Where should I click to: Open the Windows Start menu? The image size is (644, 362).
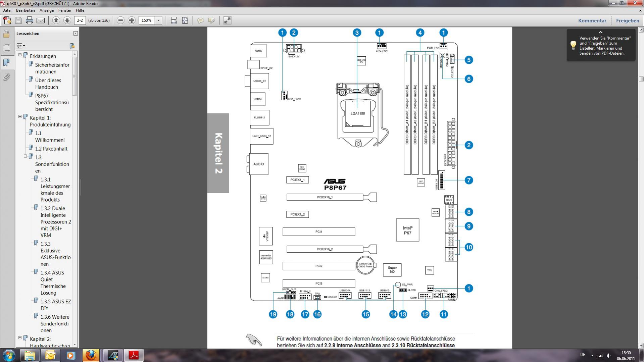(9, 355)
